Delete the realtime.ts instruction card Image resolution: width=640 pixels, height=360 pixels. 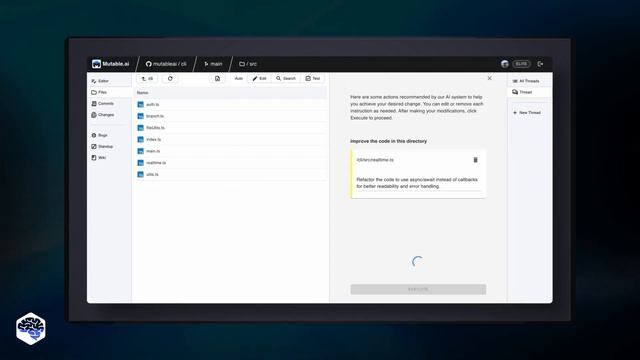[x=475, y=160]
